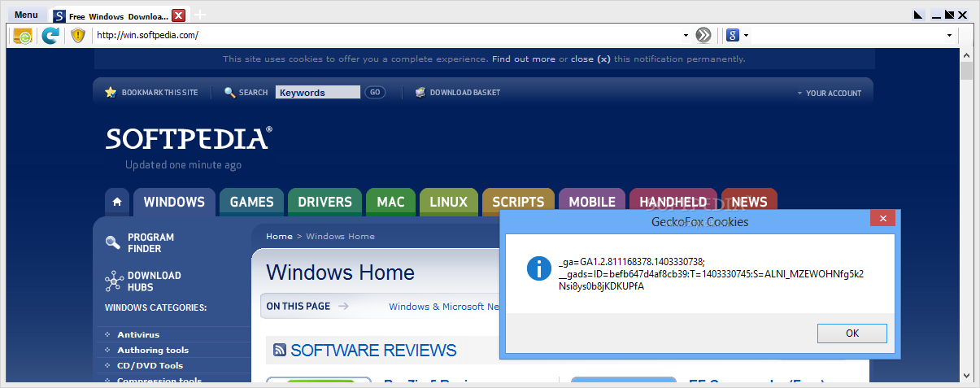The image size is (980, 388).
Task: Click the Software Reviews RSS feed icon
Action: coord(279,350)
